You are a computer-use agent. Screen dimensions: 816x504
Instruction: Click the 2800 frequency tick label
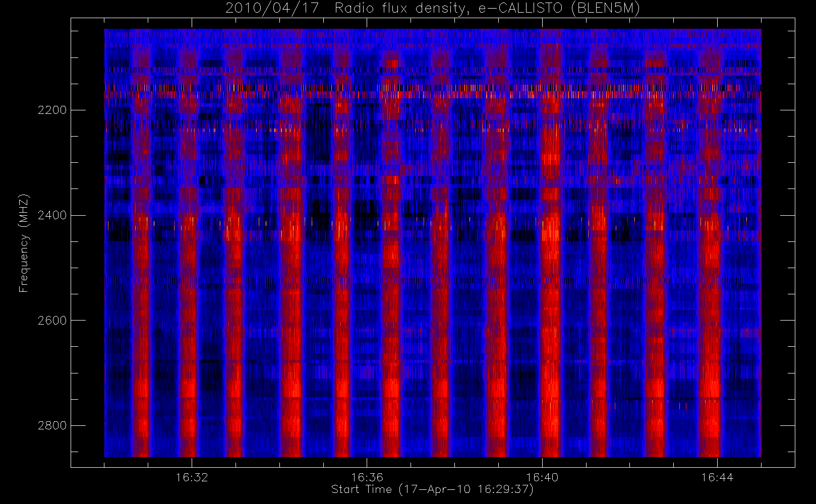tap(52, 426)
